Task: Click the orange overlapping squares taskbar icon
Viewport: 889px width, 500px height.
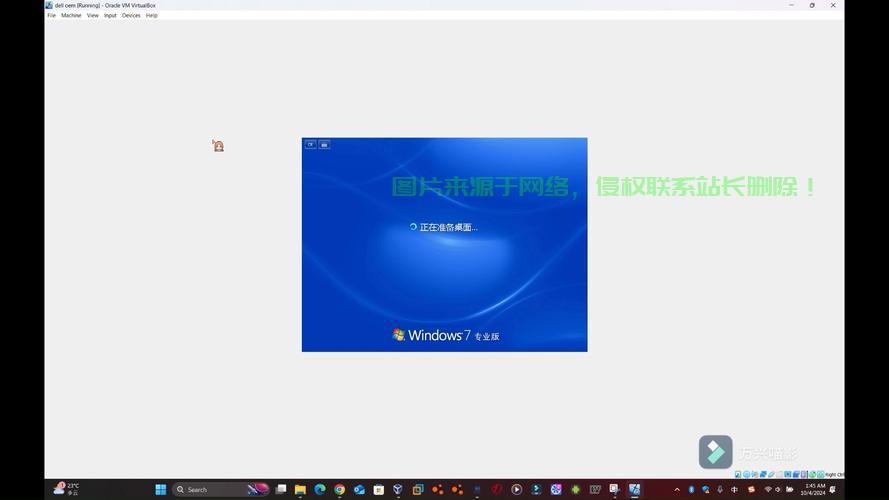Action: coord(418,489)
